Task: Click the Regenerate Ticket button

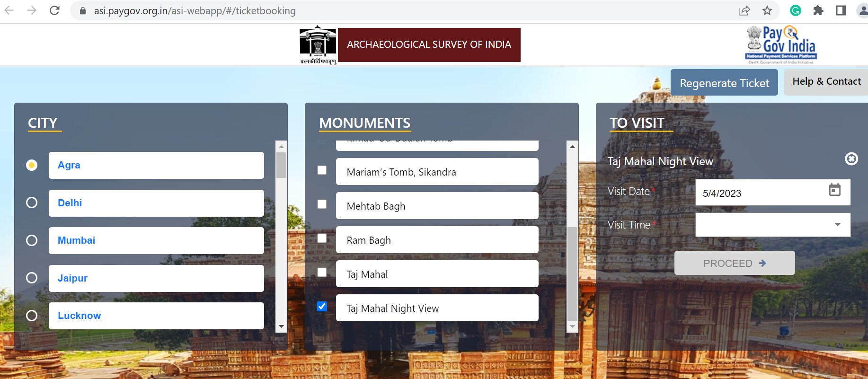Action: coord(724,83)
